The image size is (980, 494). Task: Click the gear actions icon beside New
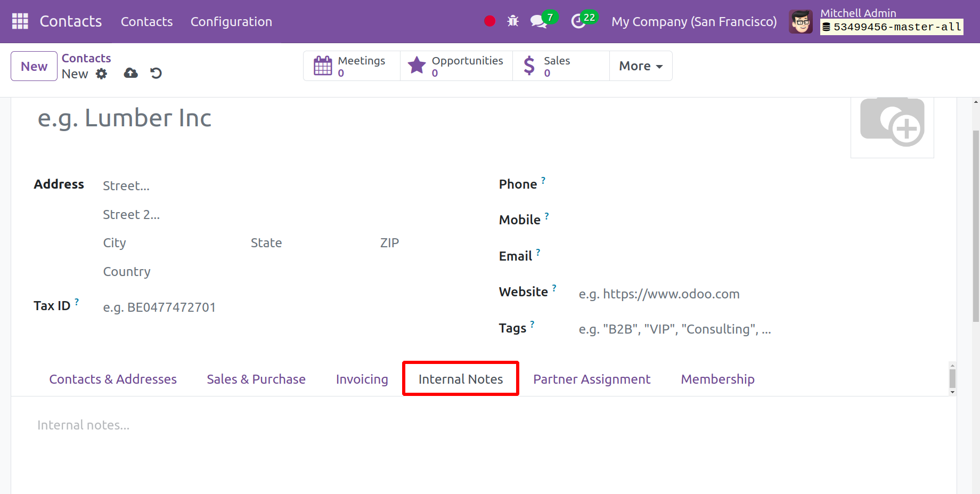[x=101, y=74]
